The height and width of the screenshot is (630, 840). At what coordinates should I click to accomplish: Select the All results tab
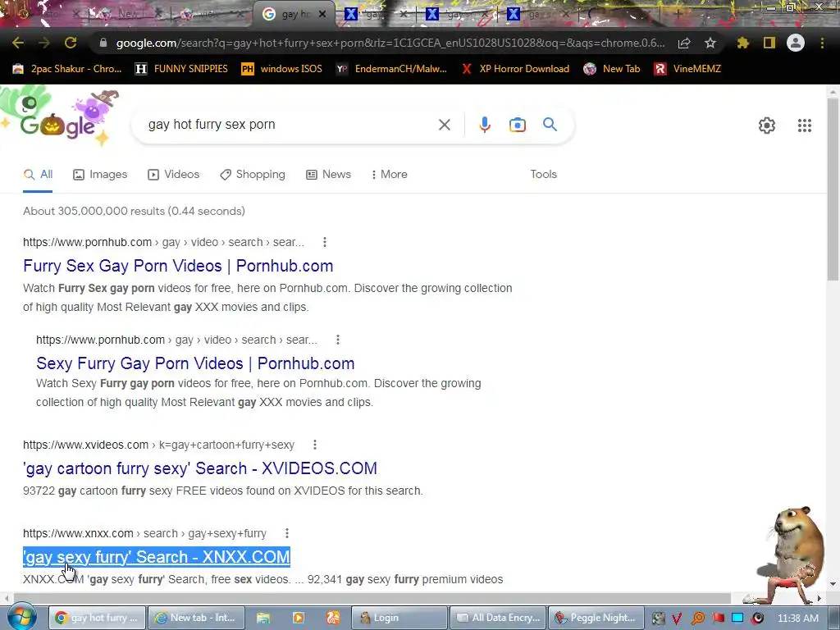[x=38, y=175]
